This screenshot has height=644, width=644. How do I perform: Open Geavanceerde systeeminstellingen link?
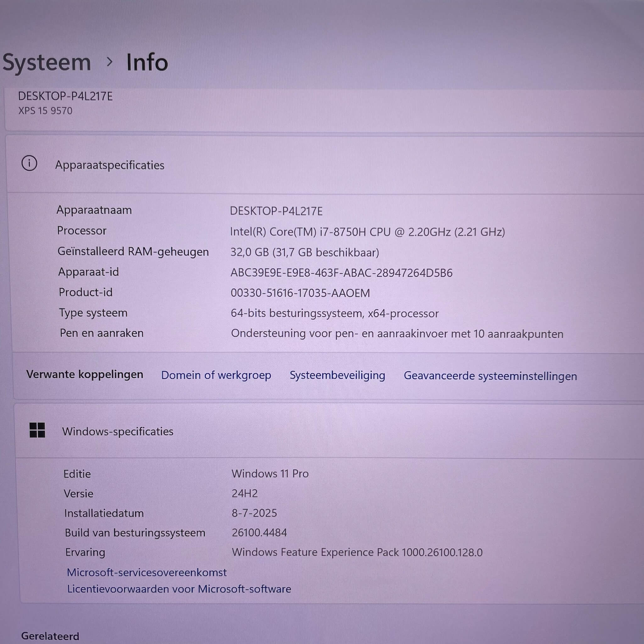490,376
